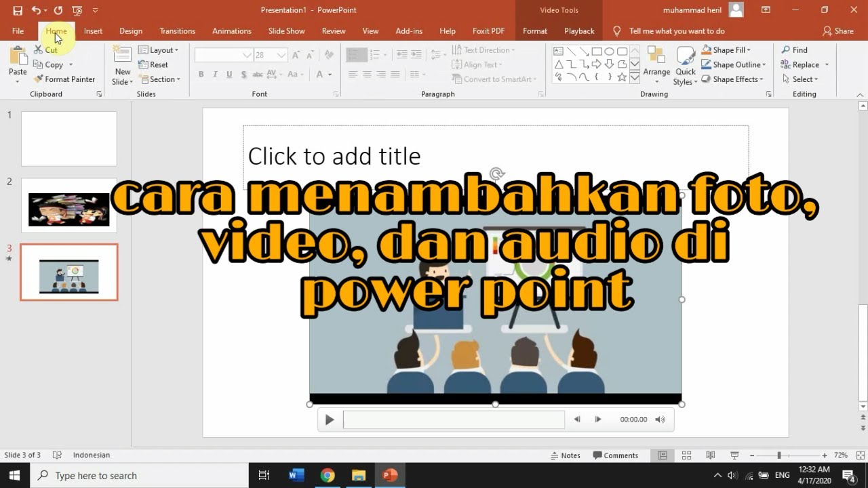Image resolution: width=868 pixels, height=488 pixels.
Task: Pick the rectangle shape in the gallery
Action: (597, 52)
